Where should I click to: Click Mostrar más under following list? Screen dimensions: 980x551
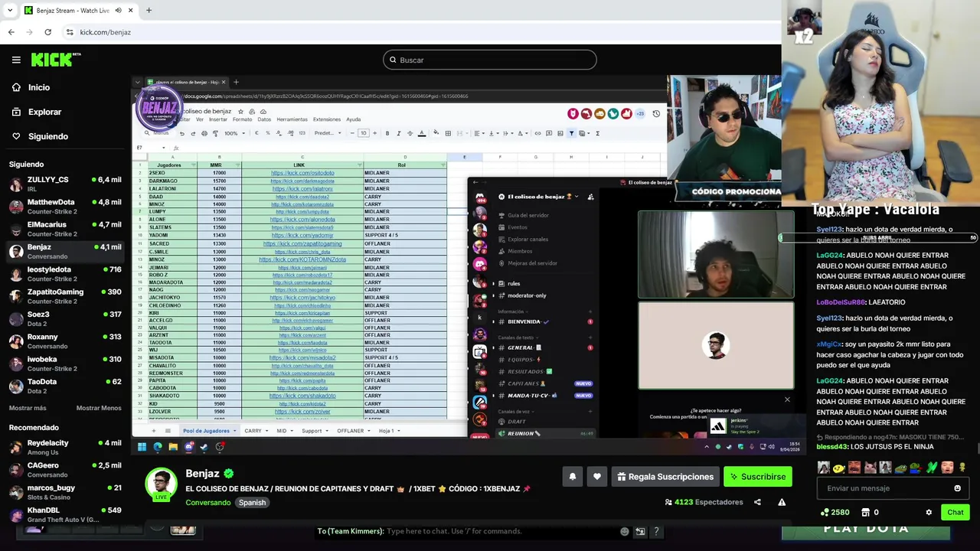coord(28,408)
